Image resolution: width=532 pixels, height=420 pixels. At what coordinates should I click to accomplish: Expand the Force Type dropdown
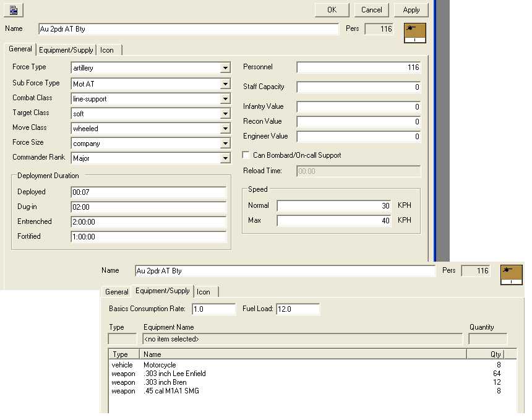click(x=225, y=68)
